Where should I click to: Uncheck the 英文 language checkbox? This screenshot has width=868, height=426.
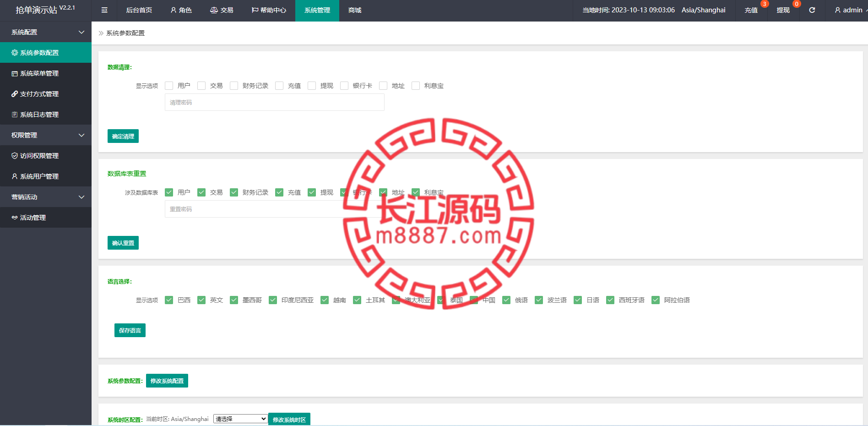click(x=201, y=300)
